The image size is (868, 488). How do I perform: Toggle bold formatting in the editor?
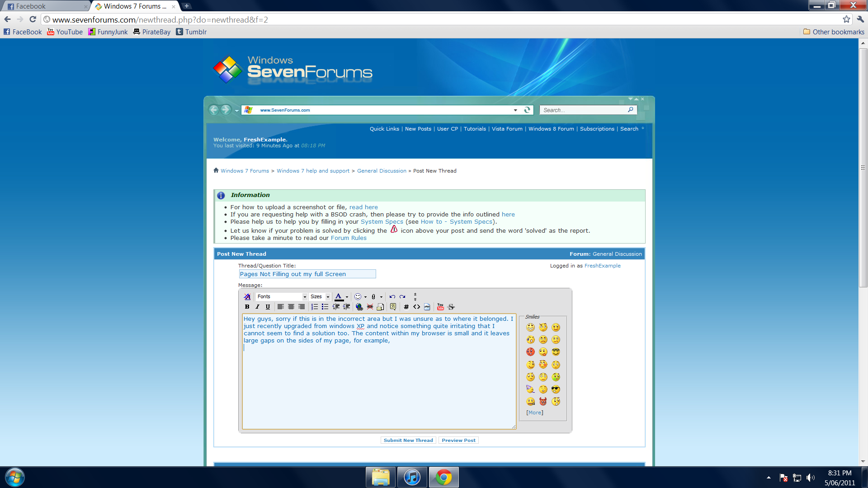pyautogui.click(x=247, y=307)
